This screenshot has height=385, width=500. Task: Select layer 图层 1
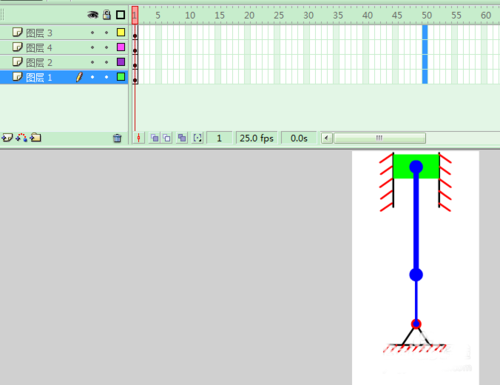[64, 77]
